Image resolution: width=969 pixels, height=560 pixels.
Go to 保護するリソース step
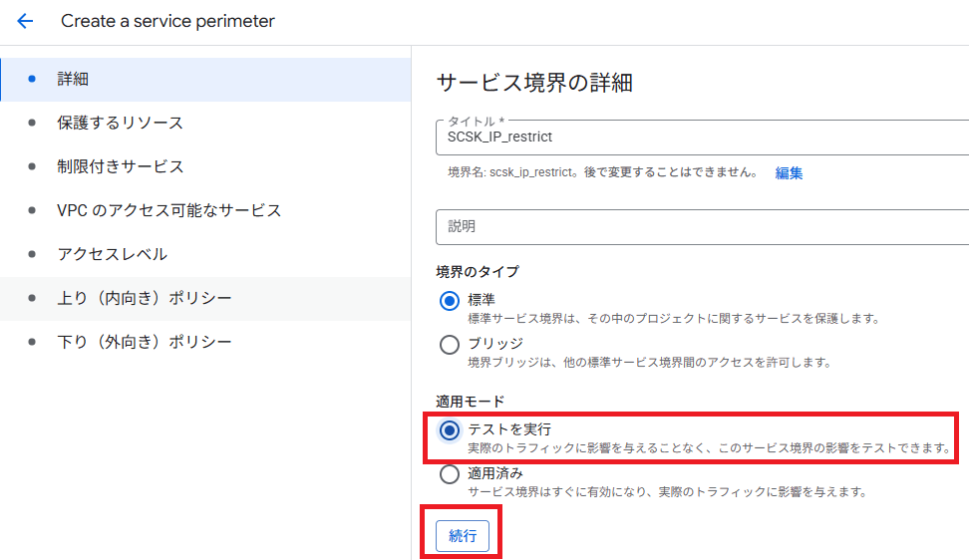click(120, 123)
